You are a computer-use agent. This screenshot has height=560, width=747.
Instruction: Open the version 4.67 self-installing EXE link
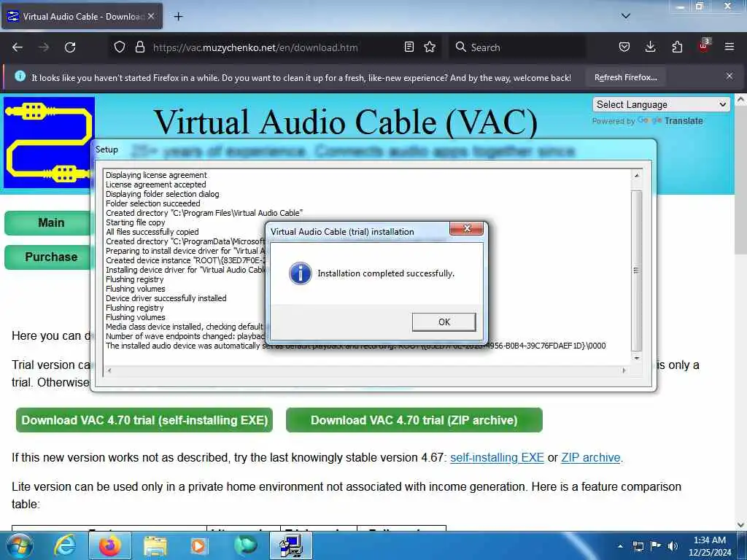497,458
